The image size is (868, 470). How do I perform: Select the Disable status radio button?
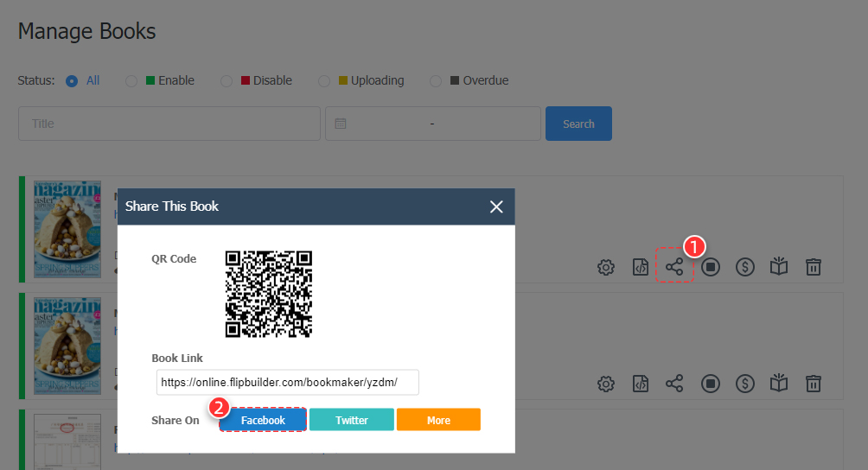tap(227, 81)
